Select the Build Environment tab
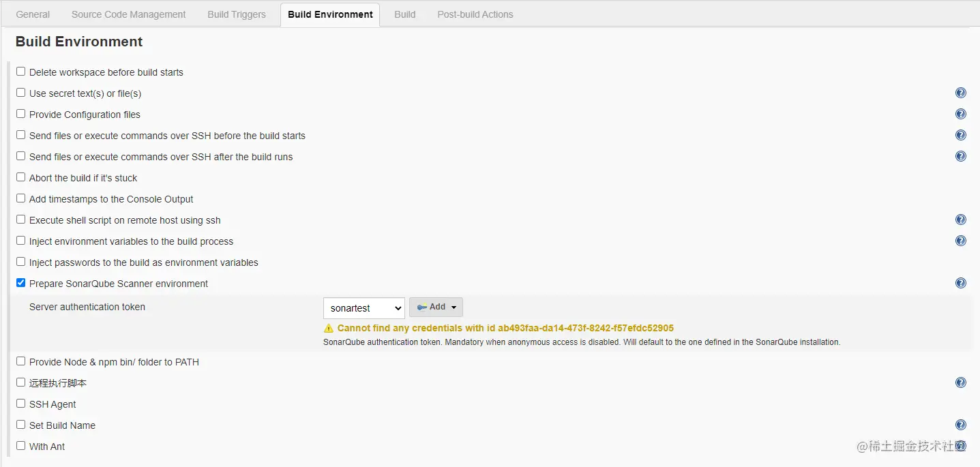The height and width of the screenshot is (467, 980). [330, 14]
